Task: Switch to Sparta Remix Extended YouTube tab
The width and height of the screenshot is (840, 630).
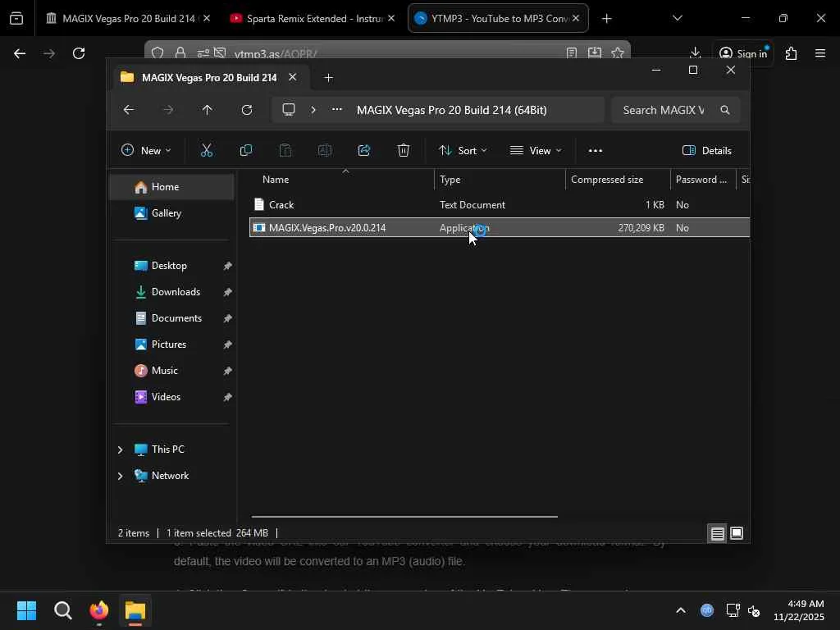Action: click(313, 18)
